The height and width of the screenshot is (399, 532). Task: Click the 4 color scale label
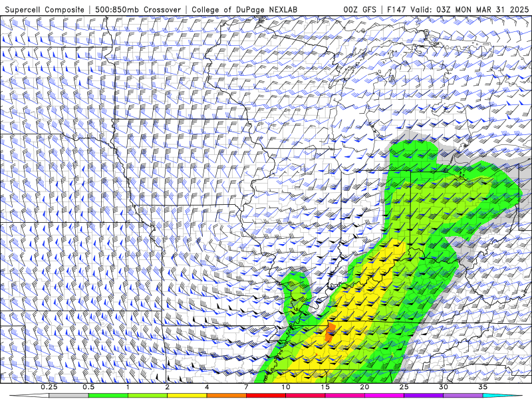pyautogui.click(x=207, y=387)
